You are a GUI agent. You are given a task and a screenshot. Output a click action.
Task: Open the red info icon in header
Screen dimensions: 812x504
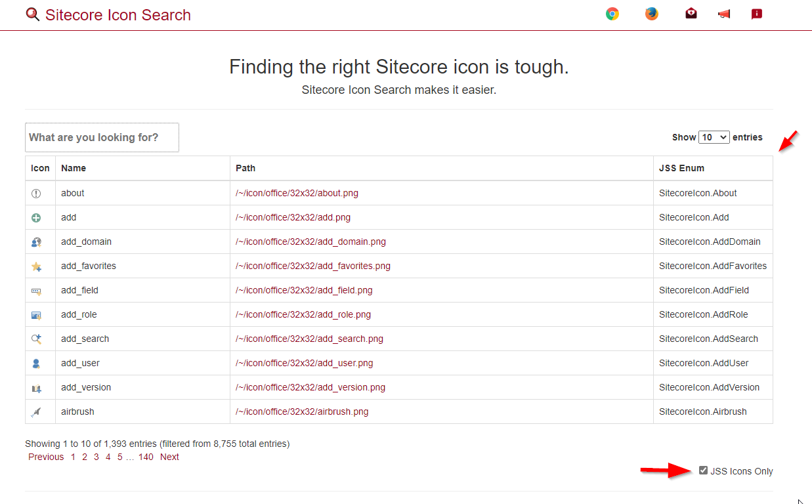pyautogui.click(x=757, y=14)
